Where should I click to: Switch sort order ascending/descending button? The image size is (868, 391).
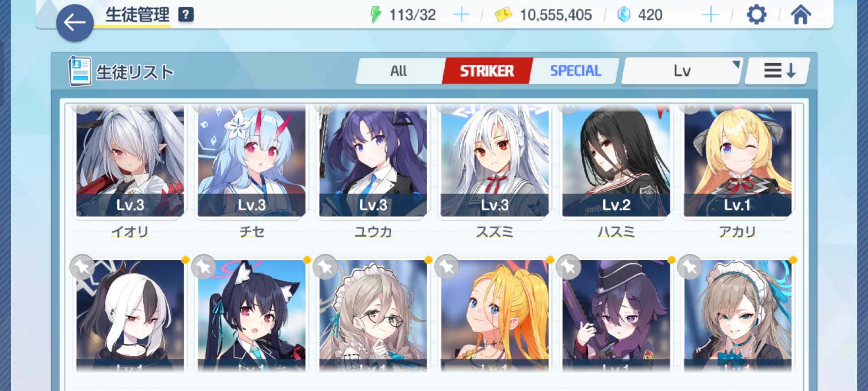coord(778,71)
